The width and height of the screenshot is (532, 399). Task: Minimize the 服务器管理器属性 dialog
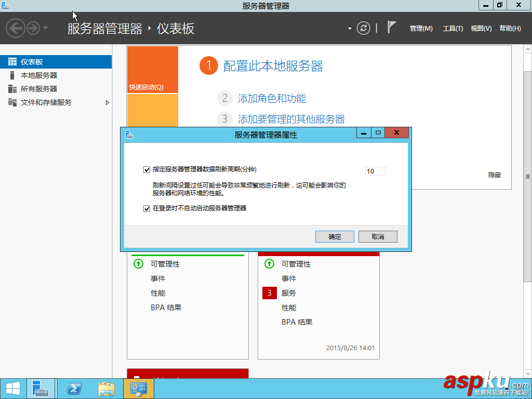[364, 133]
